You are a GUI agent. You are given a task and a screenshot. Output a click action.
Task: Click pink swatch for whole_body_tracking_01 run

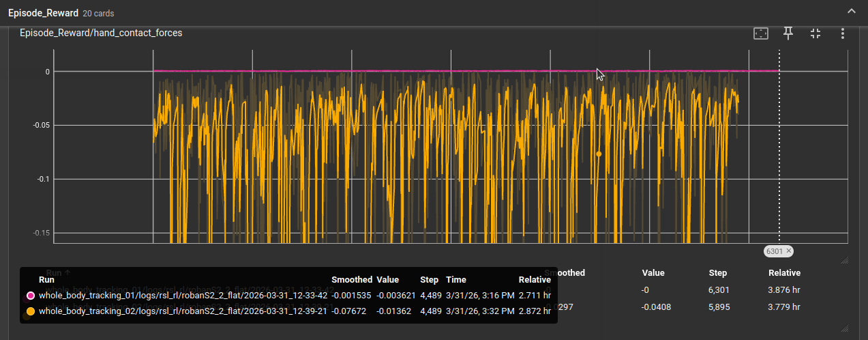pyautogui.click(x=30, y=296)
